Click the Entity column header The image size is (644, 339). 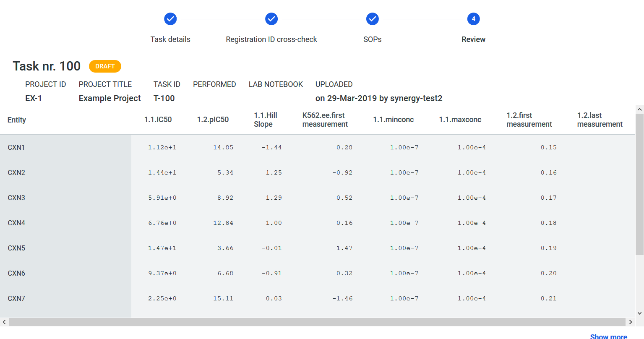pos(17,120)
